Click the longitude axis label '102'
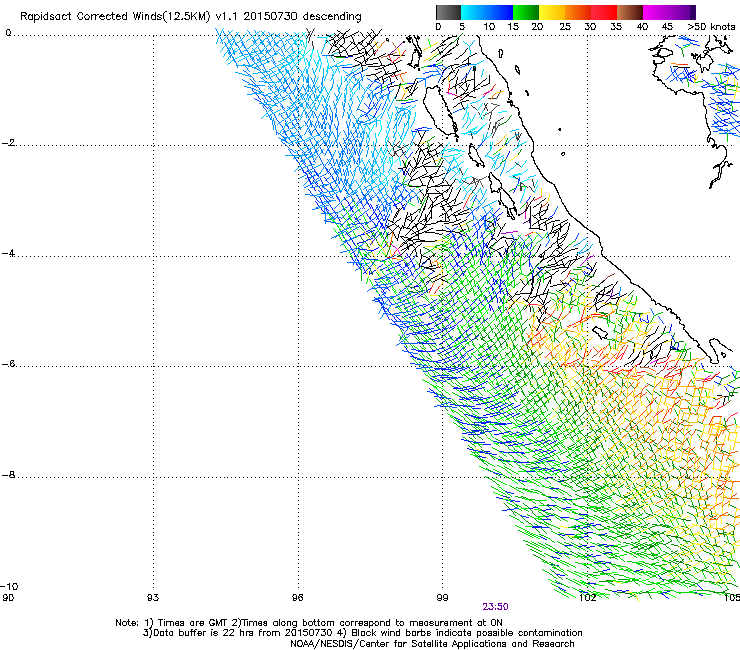 587,598
